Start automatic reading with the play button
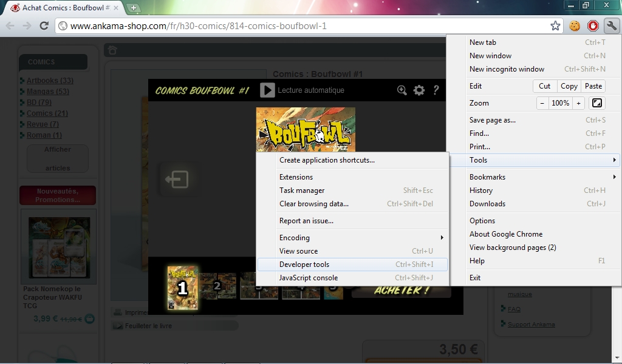Viewport: 622px width, 364px height. (267, 90)
